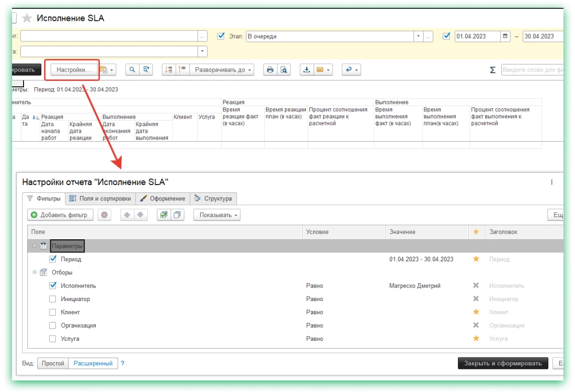Image resolution: width=575 pixels, height=392 pixels.
Task: Enable the Клиент filter checkbox
Action: tap(53, 312)
